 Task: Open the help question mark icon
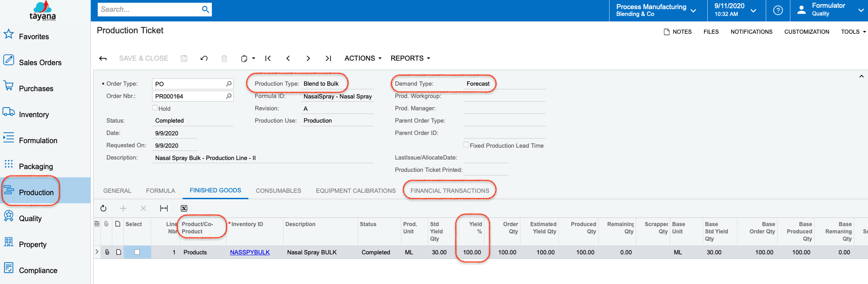[x=778, y=10]
